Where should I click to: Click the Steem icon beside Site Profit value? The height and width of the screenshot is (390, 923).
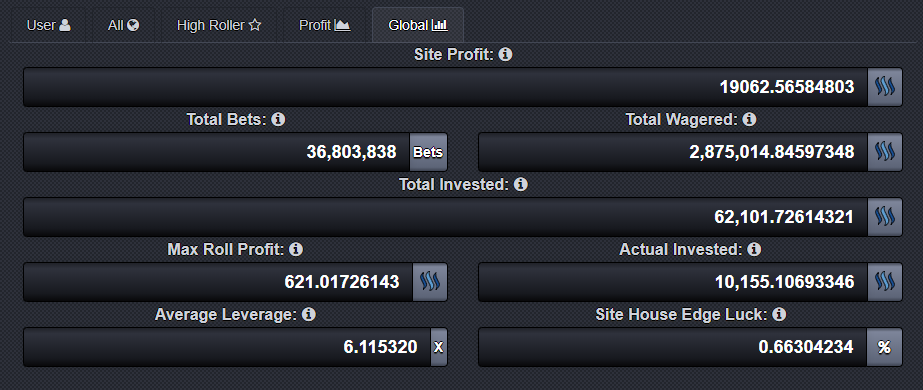885,87
